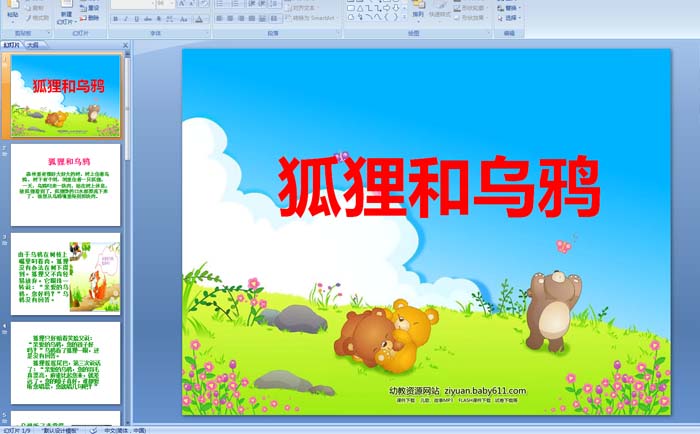Click the Arrange (排列) icon
Image resolution: width=700 pixels, height=434 pixels.
coord(418,12)
